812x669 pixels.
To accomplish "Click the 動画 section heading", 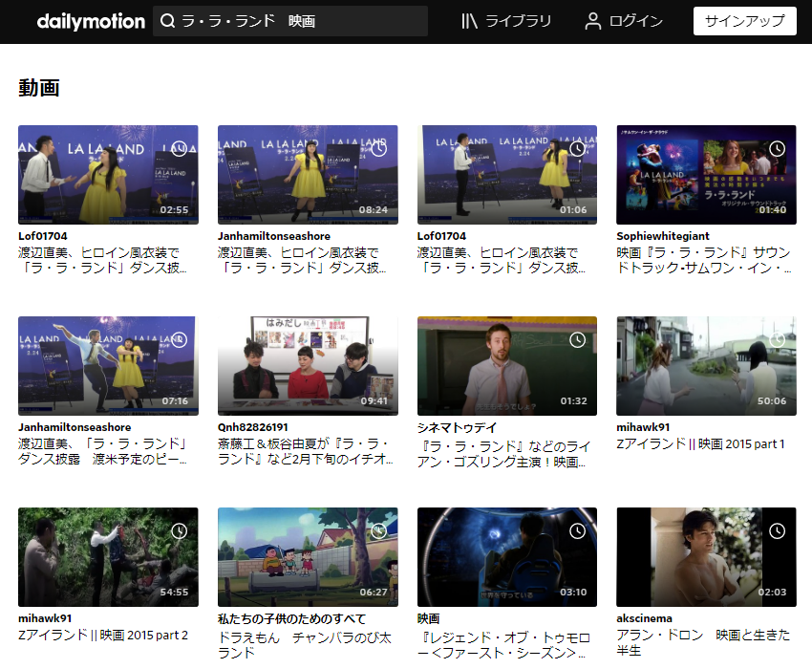I will 39,88.
